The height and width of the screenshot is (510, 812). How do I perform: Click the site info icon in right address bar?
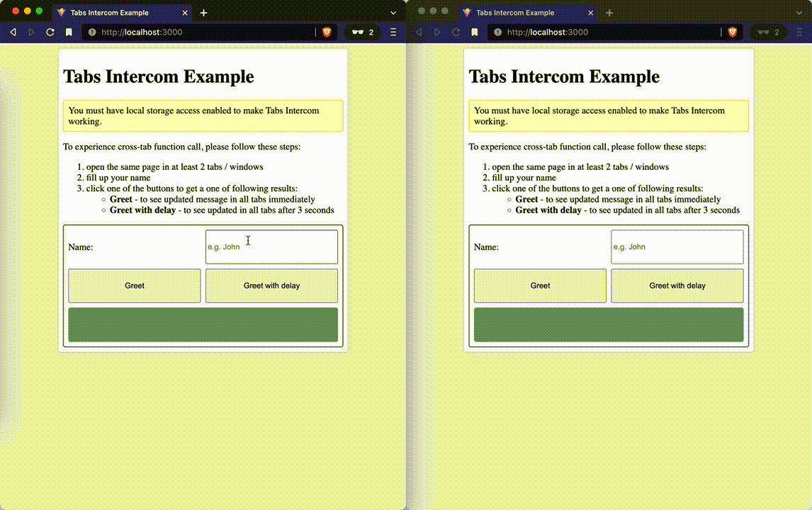(x=497, y=32)
